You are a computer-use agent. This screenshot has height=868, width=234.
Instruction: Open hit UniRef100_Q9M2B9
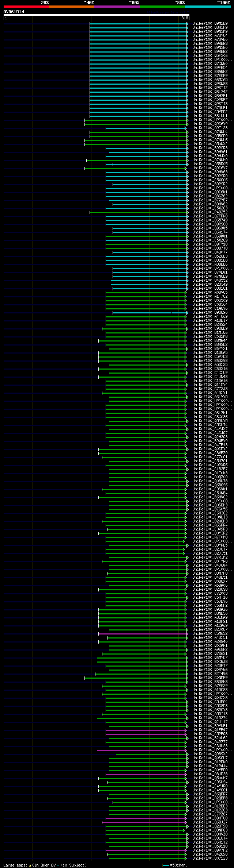pos(210,24)
